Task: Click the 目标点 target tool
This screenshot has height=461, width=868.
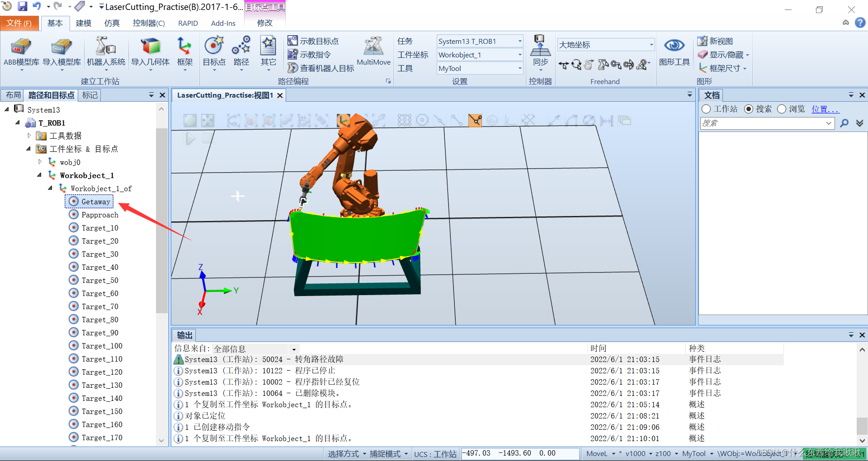Action: tap(214, 53)
